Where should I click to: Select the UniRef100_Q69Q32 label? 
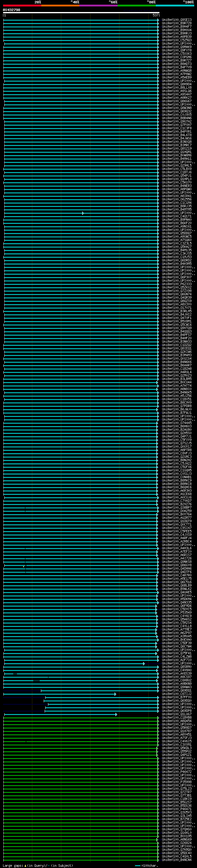click(177, 111)
